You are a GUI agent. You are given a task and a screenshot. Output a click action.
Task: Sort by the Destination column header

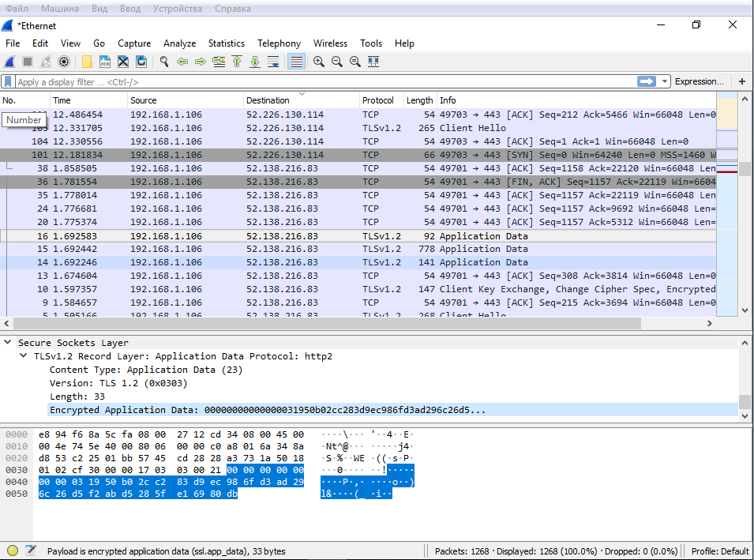(302, 100)
